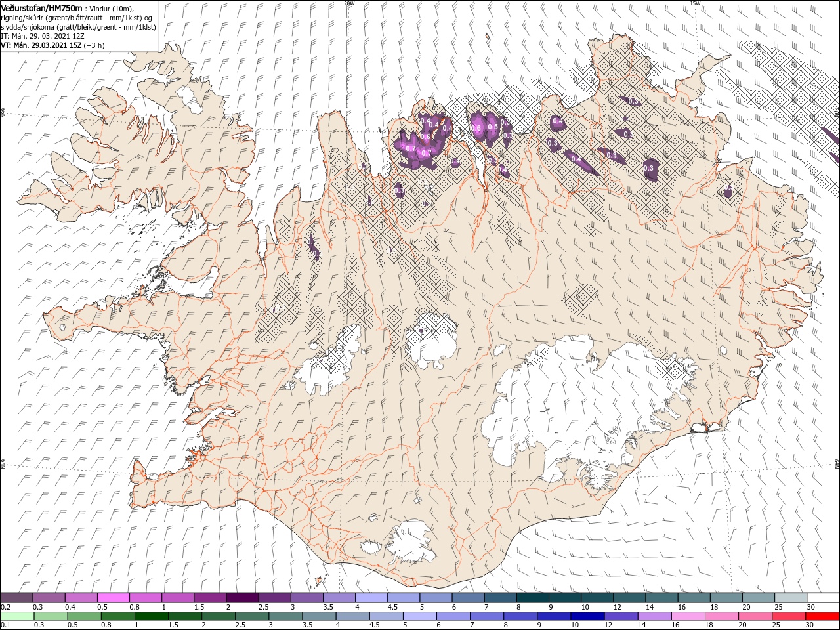The height and width of the screenshot is (630, 840).
Task: Click the '0.1' legend value label
Action: pyautogui.click(x=5, y=625)
